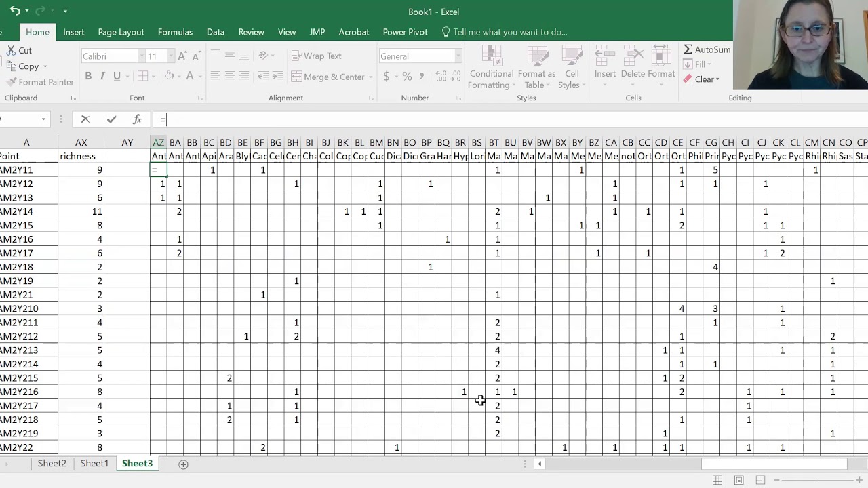The width and height of the screenshot is (868, 488).
Task: Align text right
Action: [244, 77]
